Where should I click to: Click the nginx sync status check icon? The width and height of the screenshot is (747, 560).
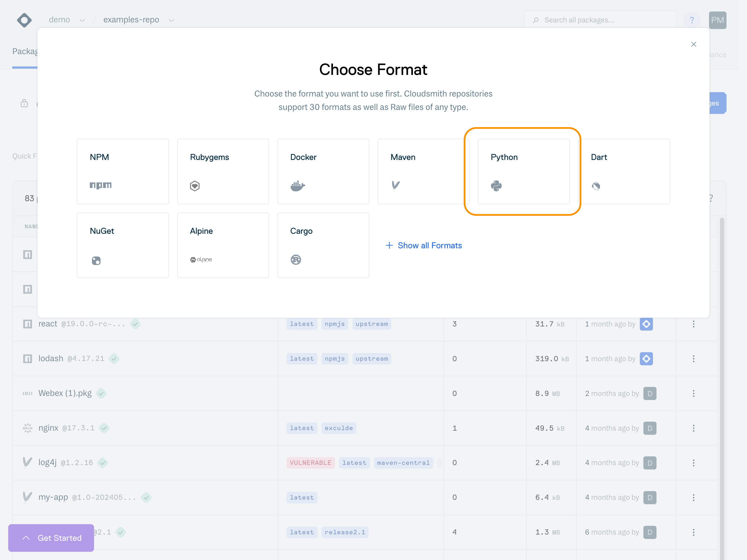click(104, 428)
